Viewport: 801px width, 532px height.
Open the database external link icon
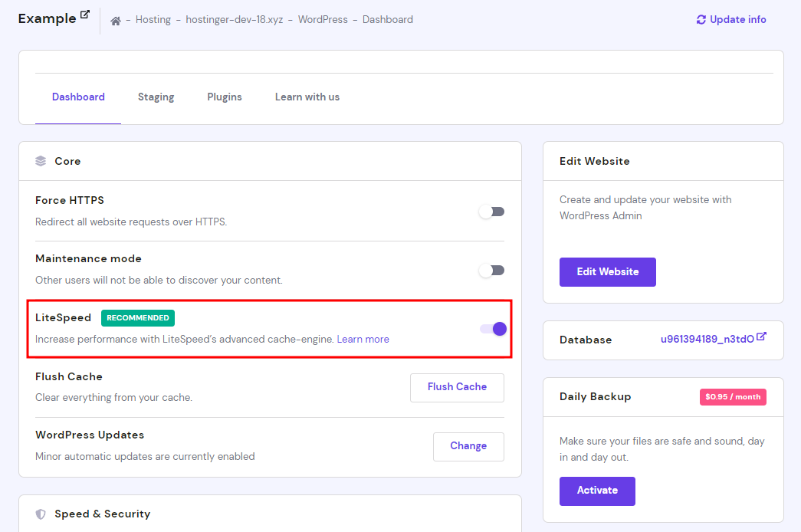(761, 337)
